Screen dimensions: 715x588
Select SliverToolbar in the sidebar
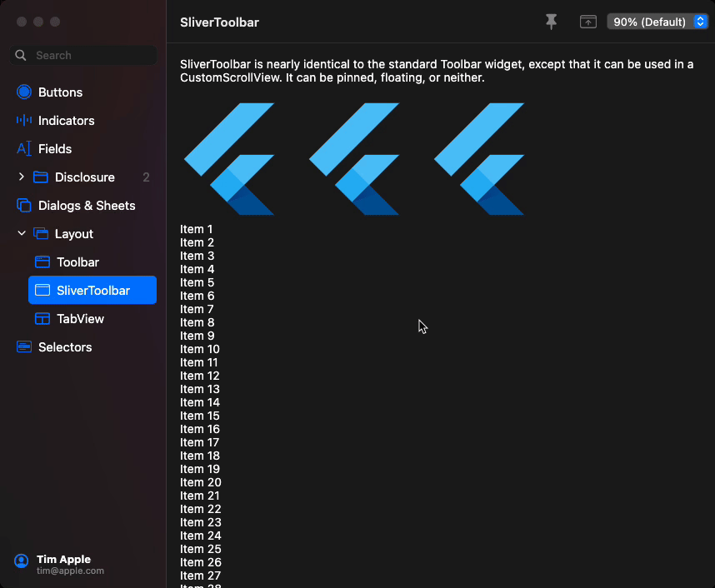92,290
